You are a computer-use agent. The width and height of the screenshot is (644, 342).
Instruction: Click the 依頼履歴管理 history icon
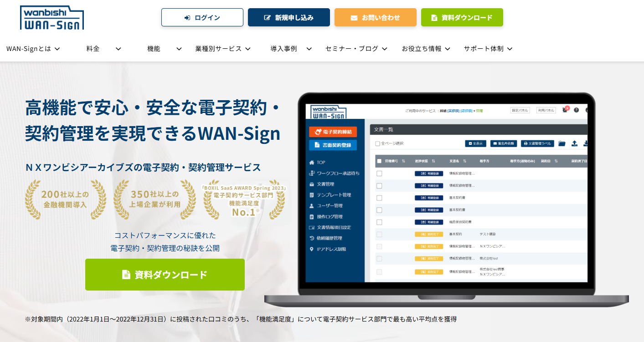pos(312,238)
